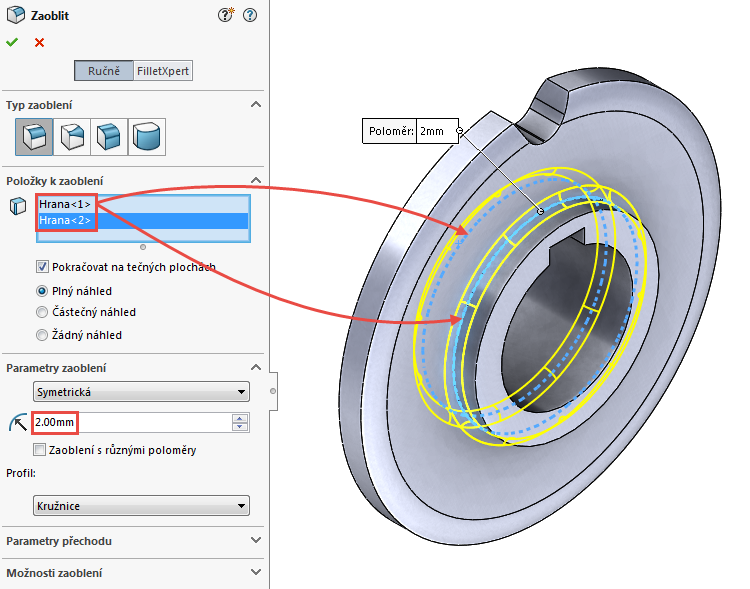This screenshot has width=750, height=589.
Task: Click the Profil: label
Action: pos(21,473)
